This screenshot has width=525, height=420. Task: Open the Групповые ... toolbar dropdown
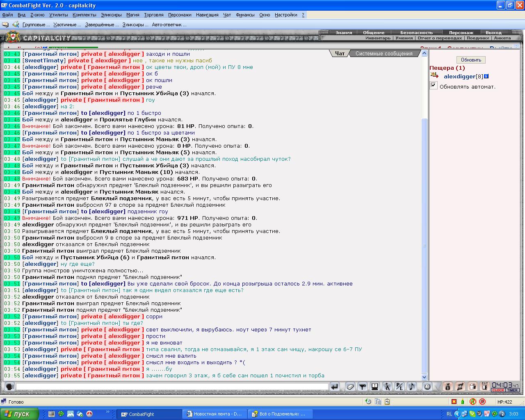36,25
